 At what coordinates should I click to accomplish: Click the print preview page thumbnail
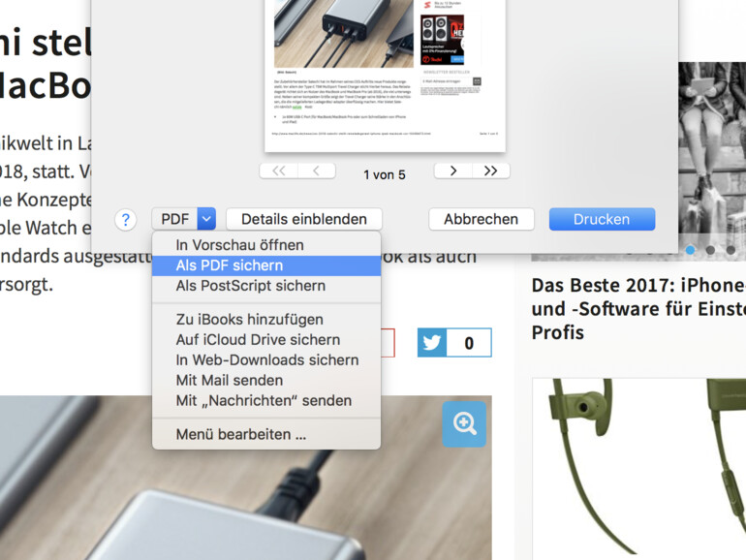(385, 77)
